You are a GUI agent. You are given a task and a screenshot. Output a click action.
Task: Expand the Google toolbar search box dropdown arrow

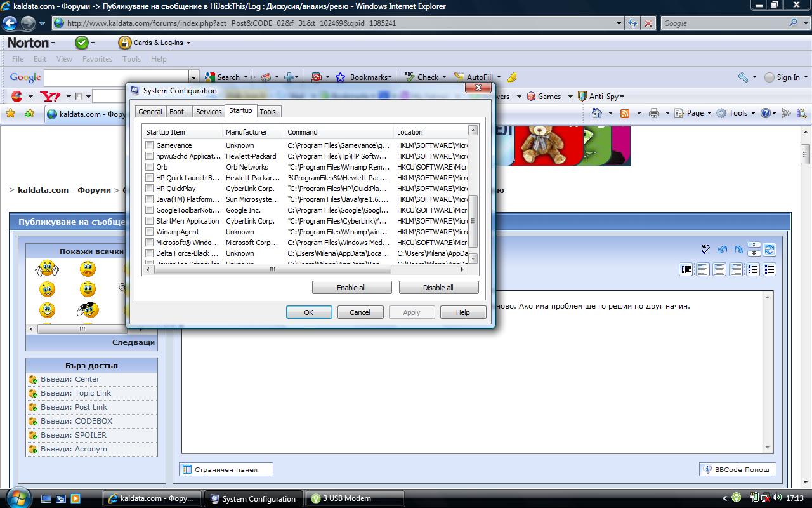tap(194, 77)
